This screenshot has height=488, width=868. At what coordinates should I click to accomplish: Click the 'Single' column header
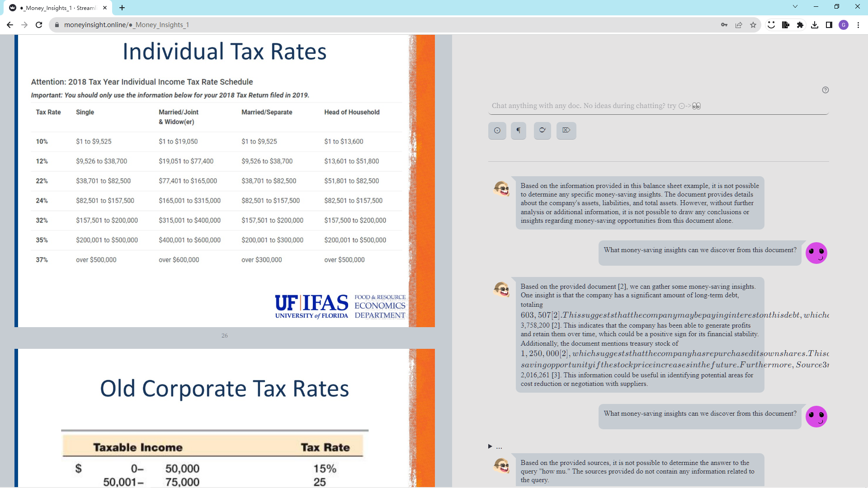click(85, 112)
